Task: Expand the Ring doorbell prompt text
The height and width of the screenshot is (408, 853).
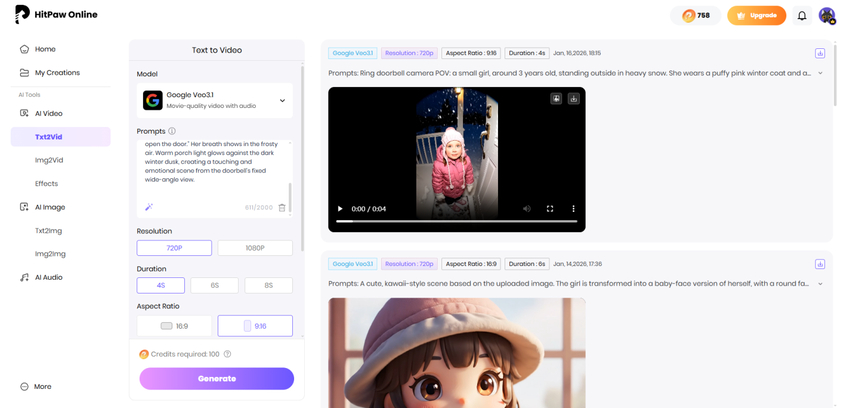Action: pyautogui.click(x=820, y=73)
